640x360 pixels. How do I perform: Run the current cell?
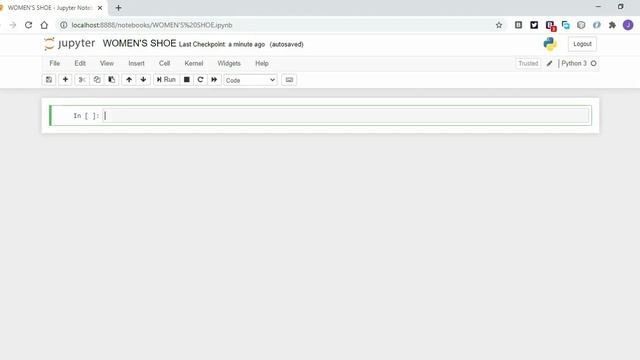(x=166, y=80)
